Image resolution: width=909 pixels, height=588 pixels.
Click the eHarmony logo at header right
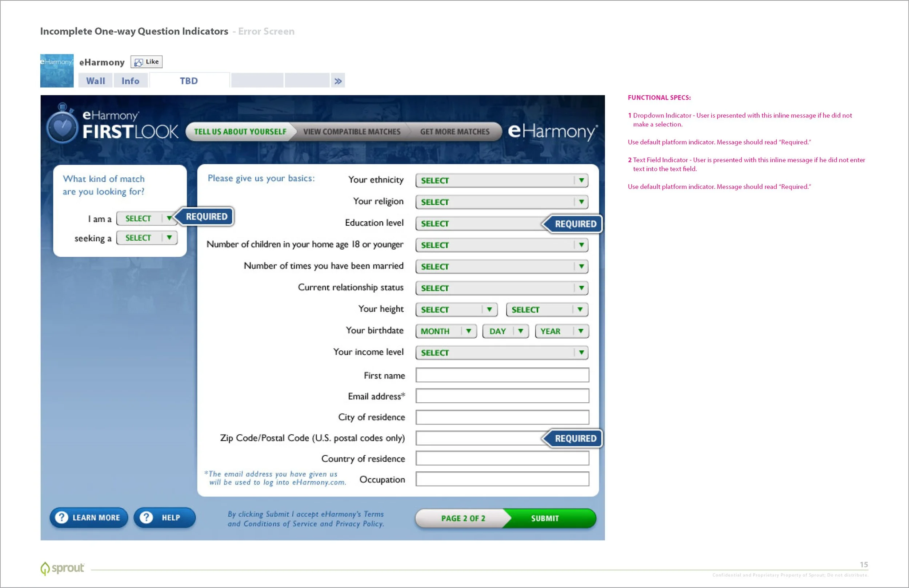(x=552, y=131)
